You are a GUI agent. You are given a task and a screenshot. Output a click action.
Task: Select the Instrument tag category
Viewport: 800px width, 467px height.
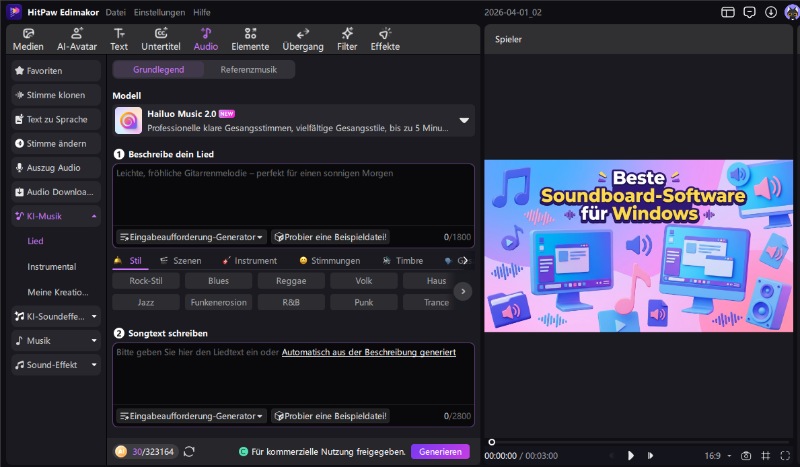tap(249, 261)
